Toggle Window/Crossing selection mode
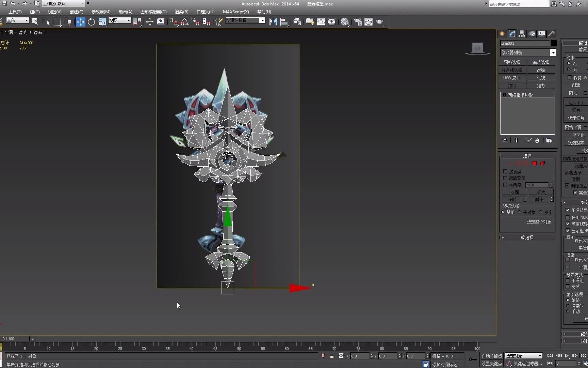Screen dimensions: 588x368 pyautogui.click(x=67, y=22)
